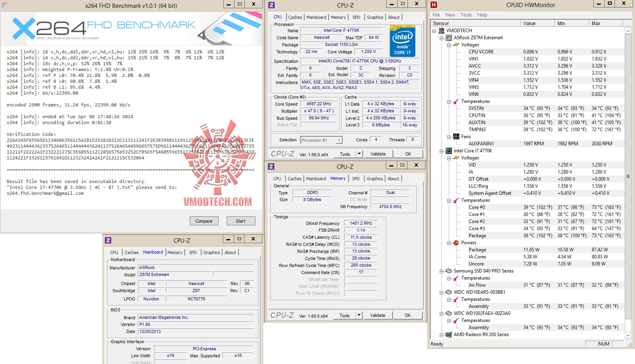Click the CPU-Z icon of the window showing Memory timings
635x364 pixels.
tap(271, 166)
